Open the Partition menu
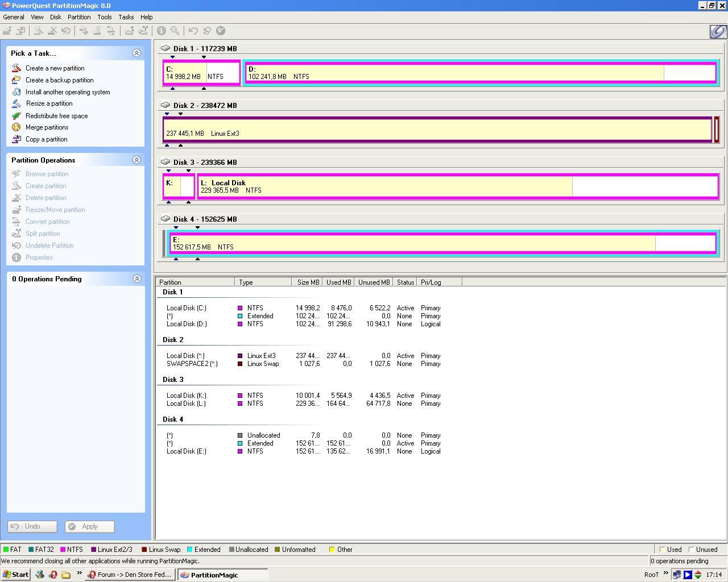Image resolution: width=728 pixels, height=582 pixels. pos(79,17)
